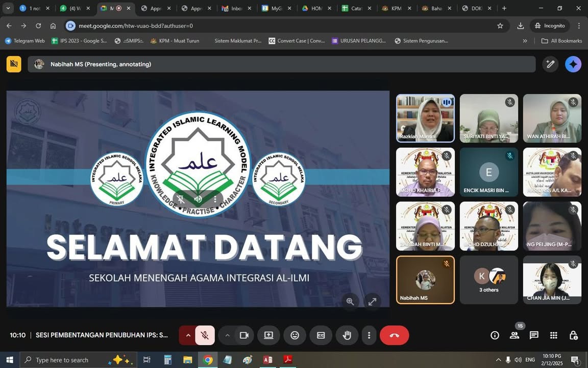Show the participants list of 15 people
Screen dimensions: 588x368
[x=514, y=335]
